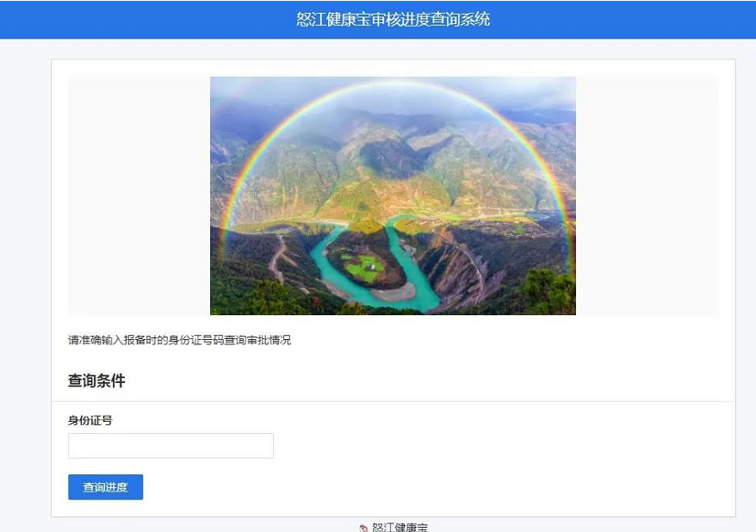Click the instruction text about 身份证号码查询审批情况
The image size is (756, 532).
click(x=179, y=340)
